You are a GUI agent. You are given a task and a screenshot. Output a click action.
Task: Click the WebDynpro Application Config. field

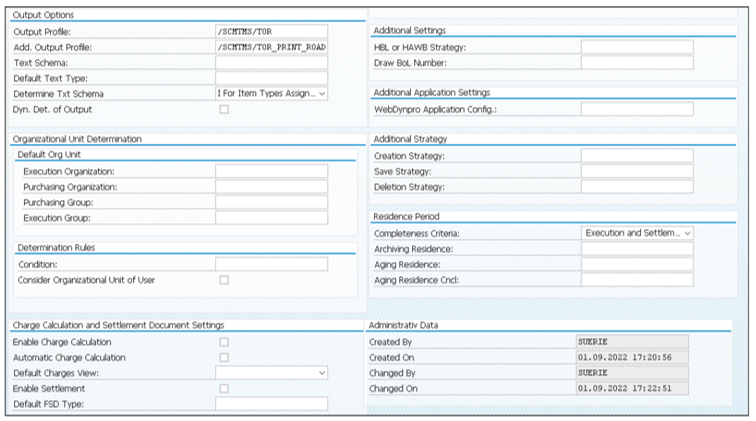(x=637, y=109)
